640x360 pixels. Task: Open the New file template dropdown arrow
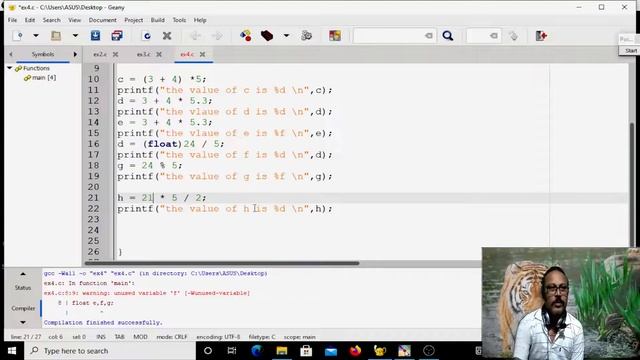click(36, 36)
